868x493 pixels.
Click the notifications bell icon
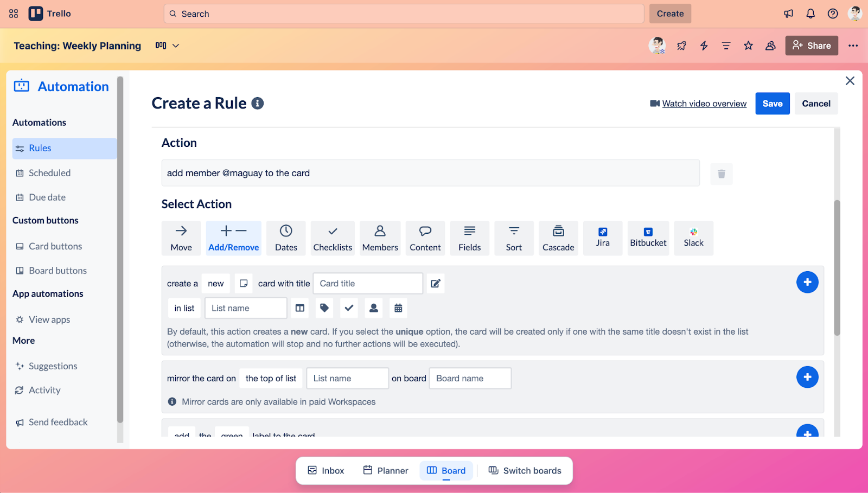pyautogui.click(x=810, y=13)
